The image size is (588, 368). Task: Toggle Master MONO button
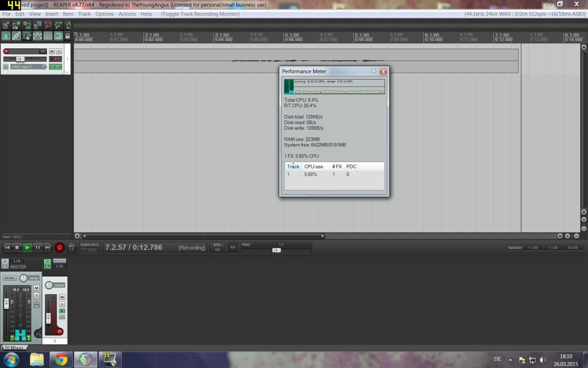coord(10,278)
